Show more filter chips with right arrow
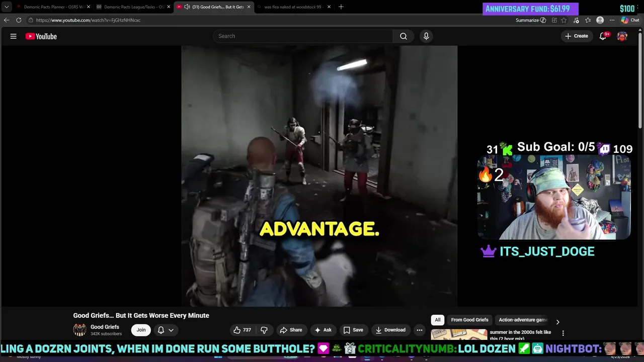This screenshot has height=362, width=644. pyautogui.click(x=557, y=322)
